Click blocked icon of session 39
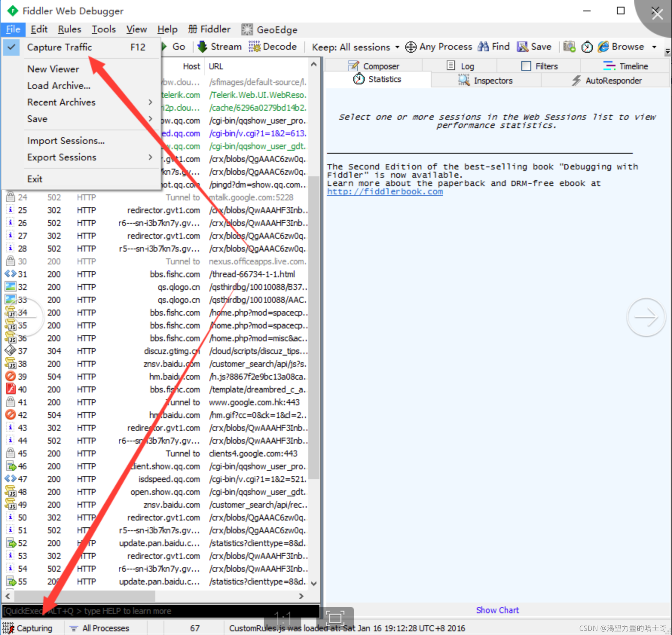The width and height of the screenshot is (672, 635). point(11,377)
